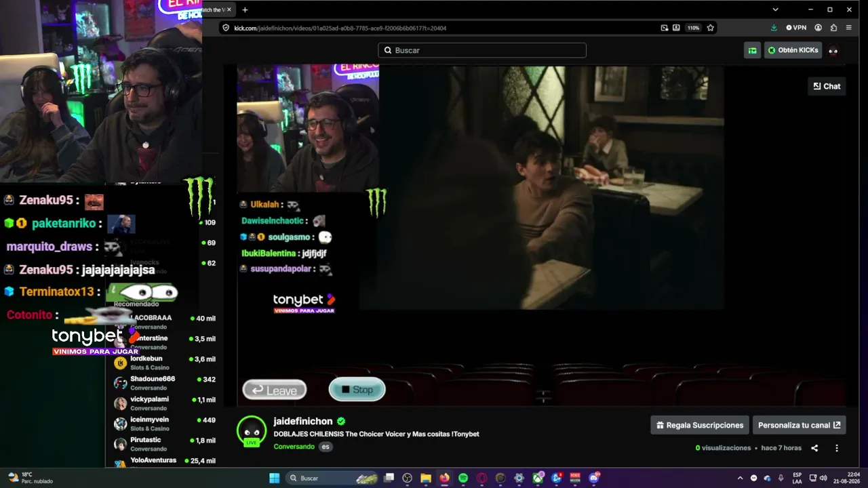
Task: Open the Firefox extensions puzzle icon
Action: pos(833,28)
